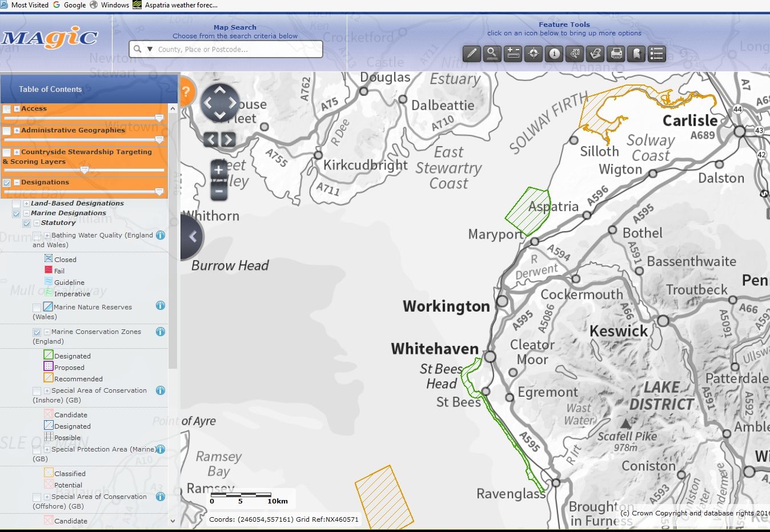Tick the Land-Based Designations checkbox

[x=17, y=204]
